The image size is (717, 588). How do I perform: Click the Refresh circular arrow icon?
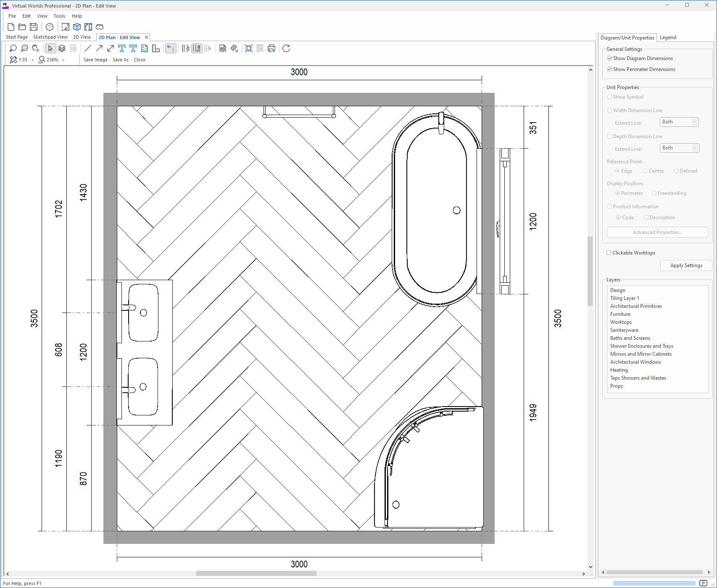click(x=286, y=48)
